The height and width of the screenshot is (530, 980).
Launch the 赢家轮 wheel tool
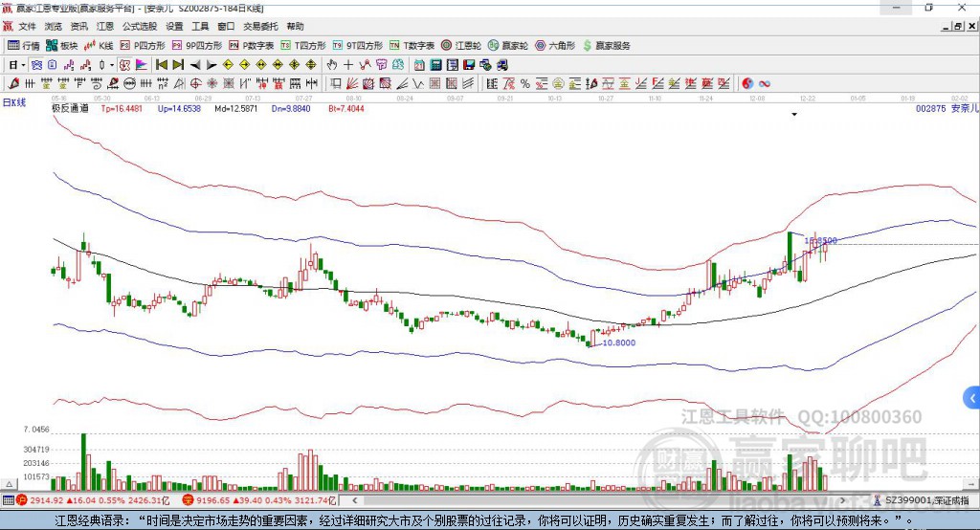(x=508, y=46)
